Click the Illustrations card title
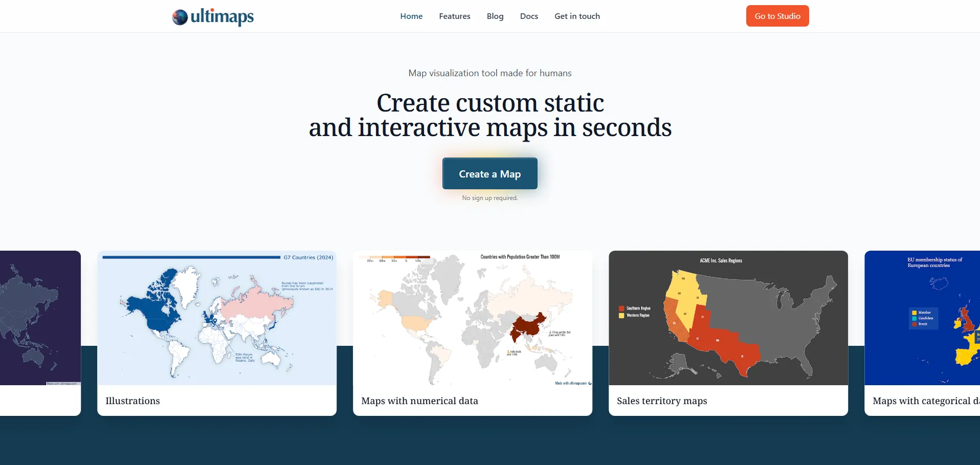Image resolution: width=980 pixels, height=465 pixels. point(132,401)
